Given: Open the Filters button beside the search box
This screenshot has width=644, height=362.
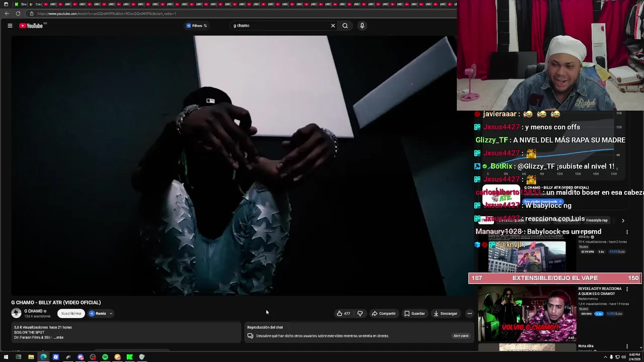Looking at the screenshot, I should (197, 26).
